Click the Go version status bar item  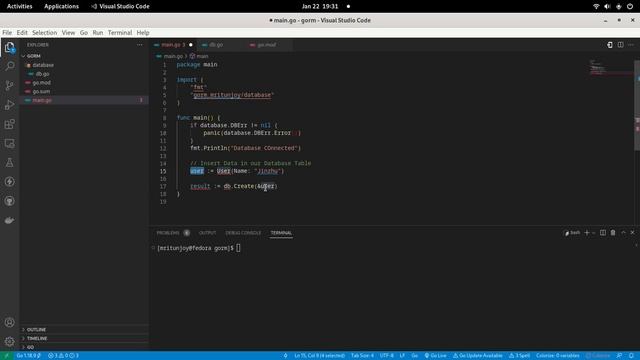pyautogui.click(x=28, y=356)
